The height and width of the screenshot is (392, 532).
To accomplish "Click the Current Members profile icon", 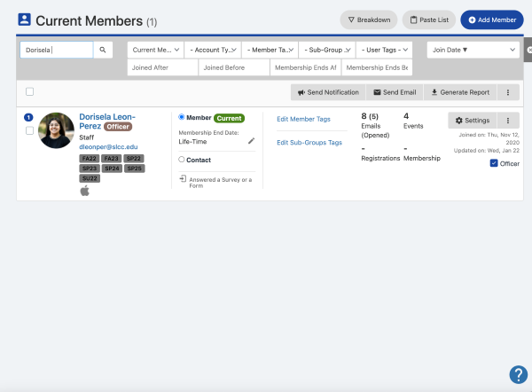I will (x=24, y=20).
